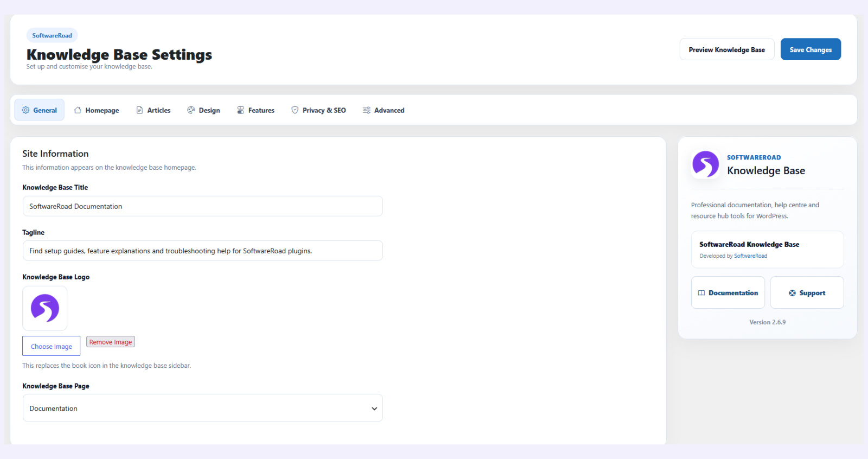Open the General settings tab

click(39, 110)
